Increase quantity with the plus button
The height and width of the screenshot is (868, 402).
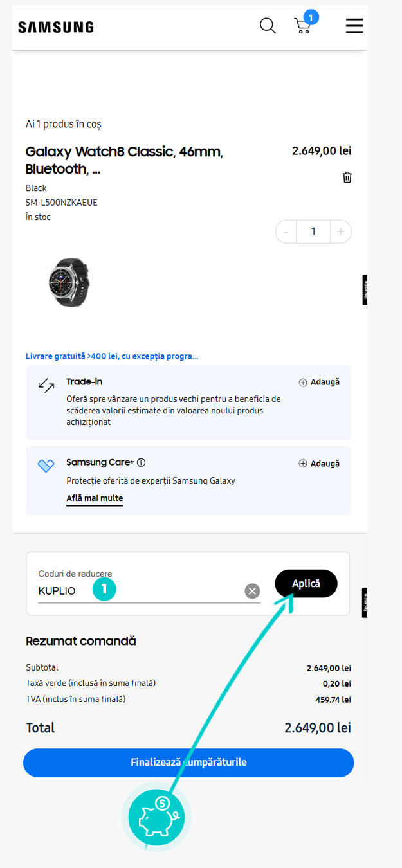pyautogui.click(x=340, y=231)
